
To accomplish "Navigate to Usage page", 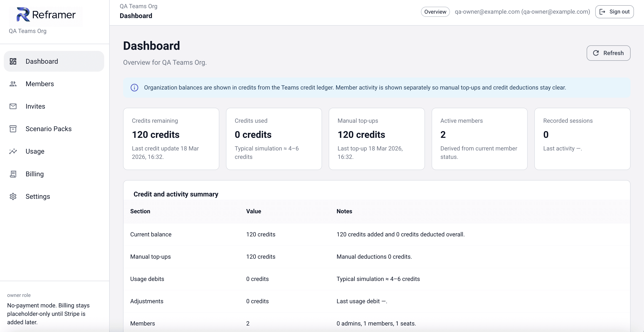I will pyautogui.click(x=35, y=151).
